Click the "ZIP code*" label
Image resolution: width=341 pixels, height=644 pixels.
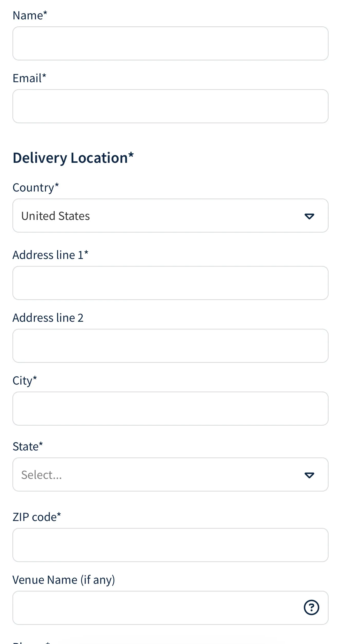(37, 517)
